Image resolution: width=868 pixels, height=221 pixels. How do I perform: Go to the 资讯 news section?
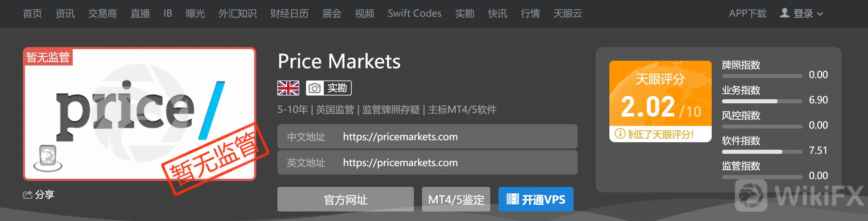[x=65, y=14]
